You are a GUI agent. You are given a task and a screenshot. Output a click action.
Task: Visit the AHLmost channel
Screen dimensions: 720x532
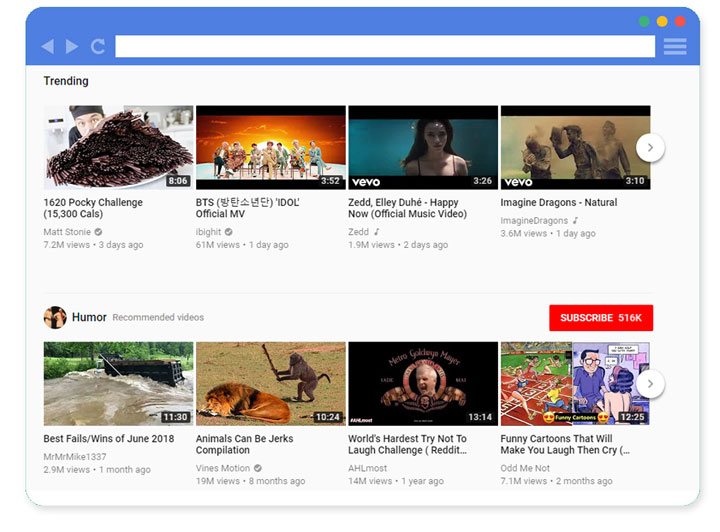tap(368, 468)
